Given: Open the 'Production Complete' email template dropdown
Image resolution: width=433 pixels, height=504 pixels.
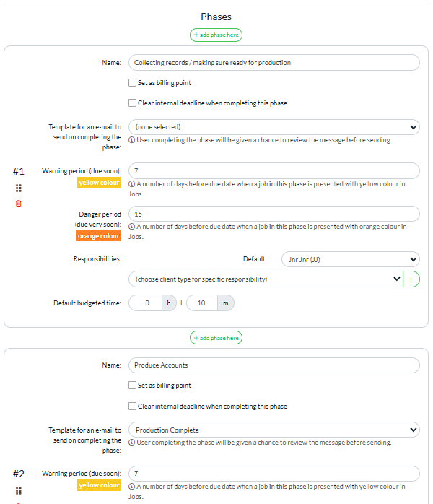Looking at the screenshot, I should pos(274,430).
